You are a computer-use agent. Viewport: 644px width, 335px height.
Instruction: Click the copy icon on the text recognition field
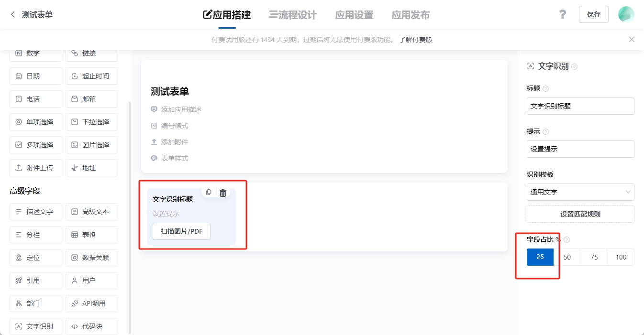(209, 193)
